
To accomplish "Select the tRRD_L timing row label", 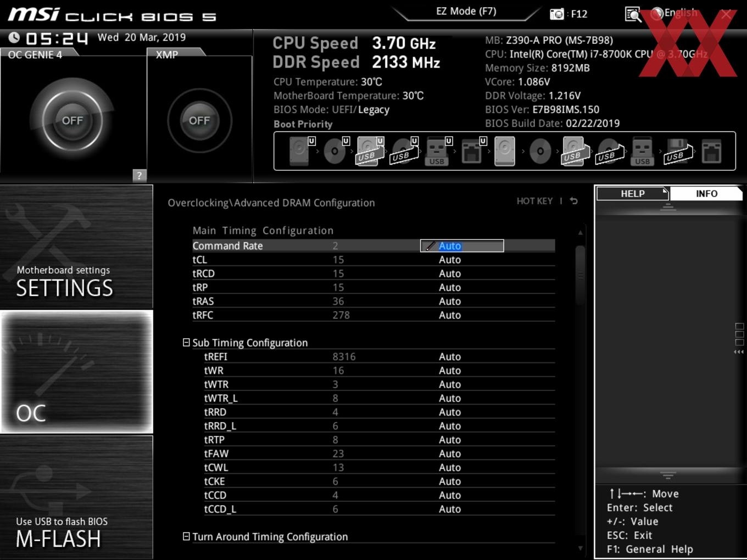I will (x=220, y=426).
